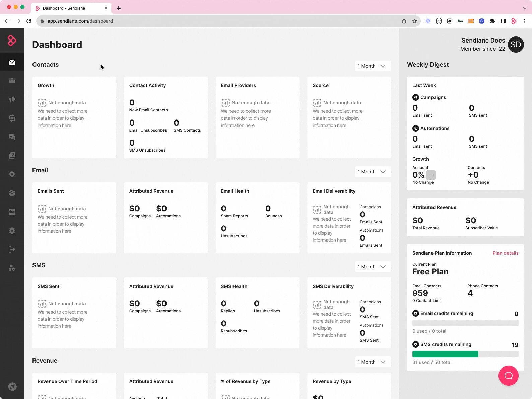
Task: Click the SMS Contacts label
Action: pos(187,130)
